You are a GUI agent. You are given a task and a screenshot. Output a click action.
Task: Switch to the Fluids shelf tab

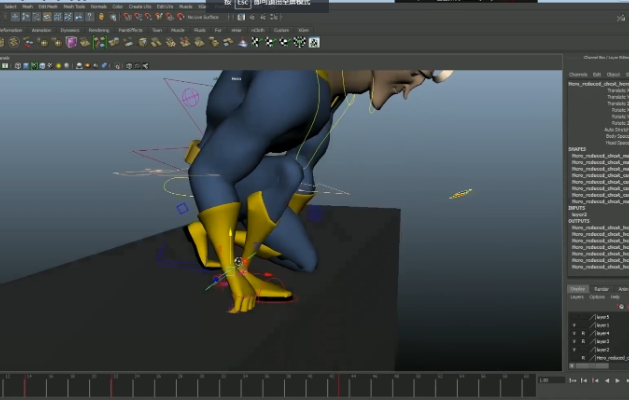[x=200, y=30]
